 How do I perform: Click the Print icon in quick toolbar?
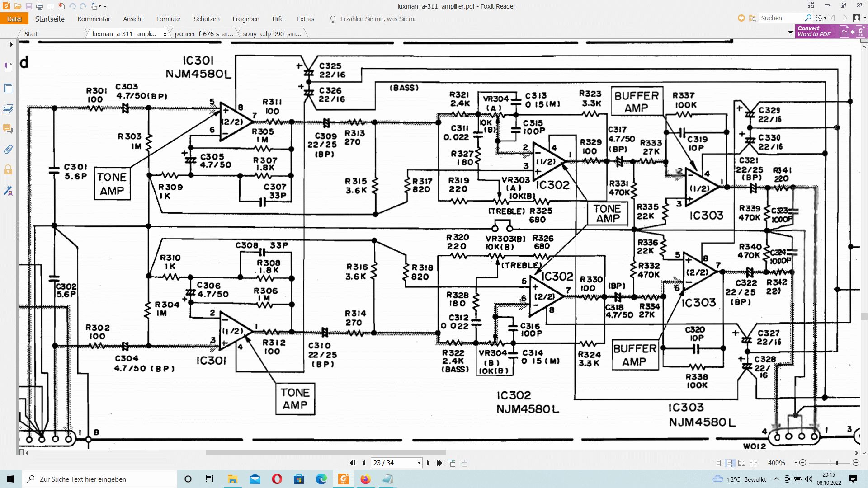tap(39, 6)
